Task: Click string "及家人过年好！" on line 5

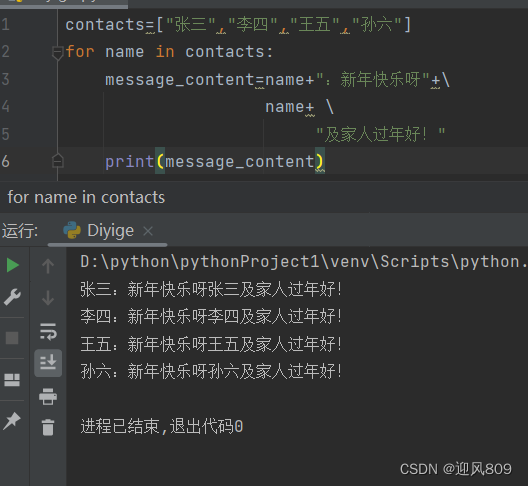Action: [x=381, y=134]
